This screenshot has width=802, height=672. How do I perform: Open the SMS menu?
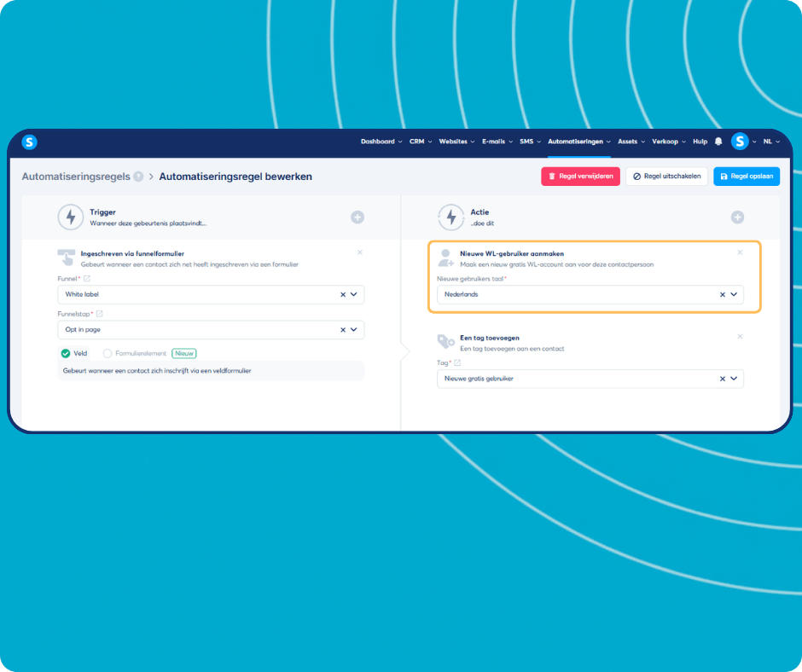530,142
